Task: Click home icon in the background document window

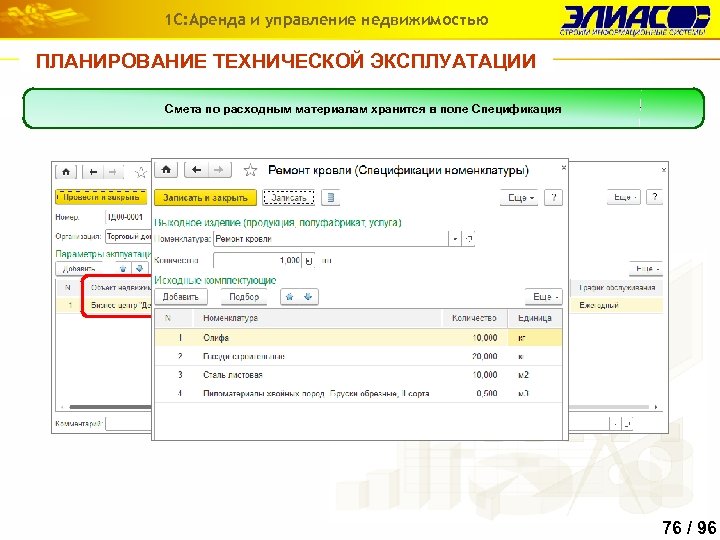Action: 66,172
